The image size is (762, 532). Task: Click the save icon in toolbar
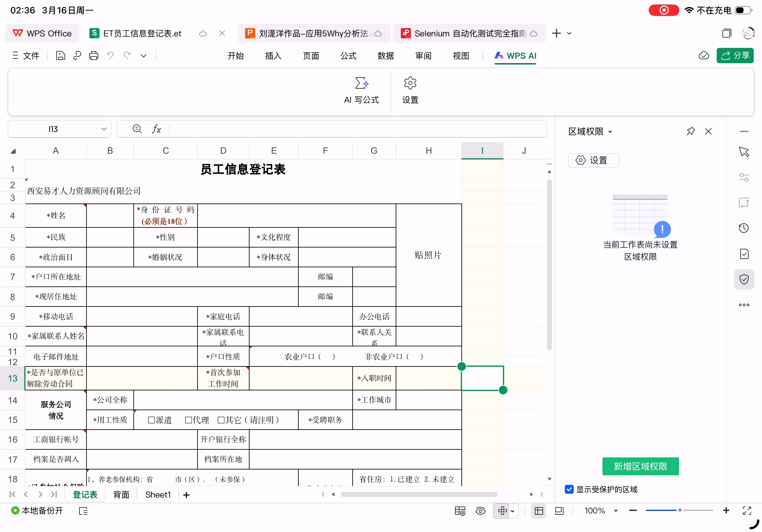tap(60, 56)
